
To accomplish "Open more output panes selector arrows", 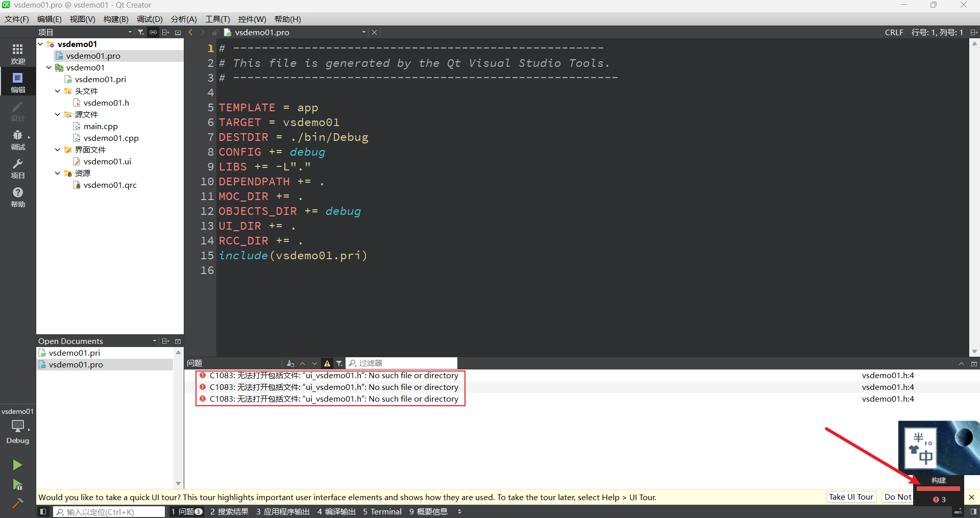I will coord(459,511).
